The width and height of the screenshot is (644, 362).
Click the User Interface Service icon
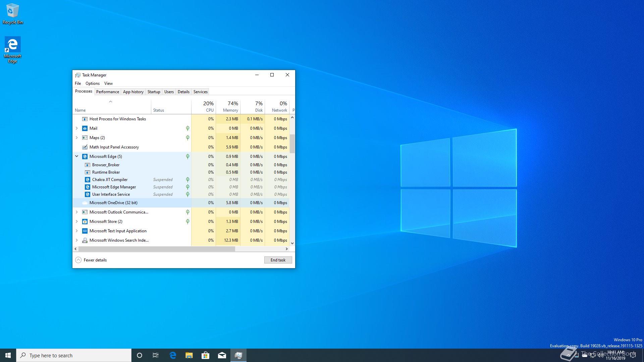[88, 194]
